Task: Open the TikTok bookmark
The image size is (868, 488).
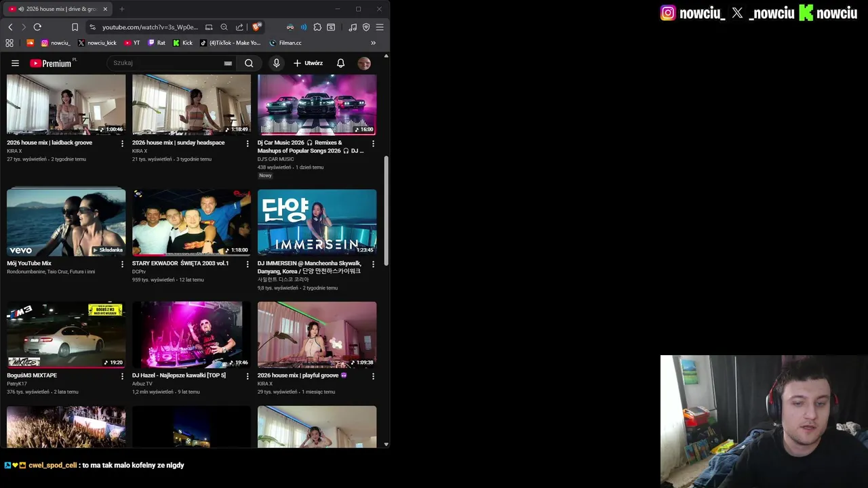Action: (231, 43)
